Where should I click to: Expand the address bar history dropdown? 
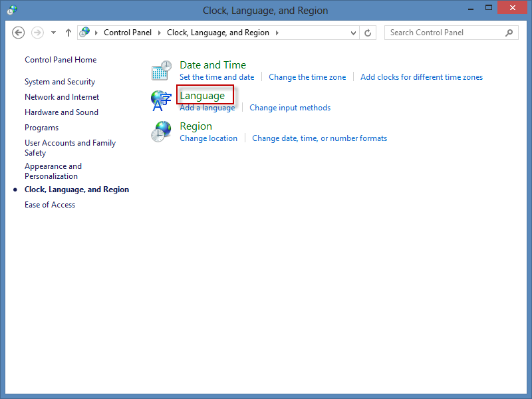354,33
